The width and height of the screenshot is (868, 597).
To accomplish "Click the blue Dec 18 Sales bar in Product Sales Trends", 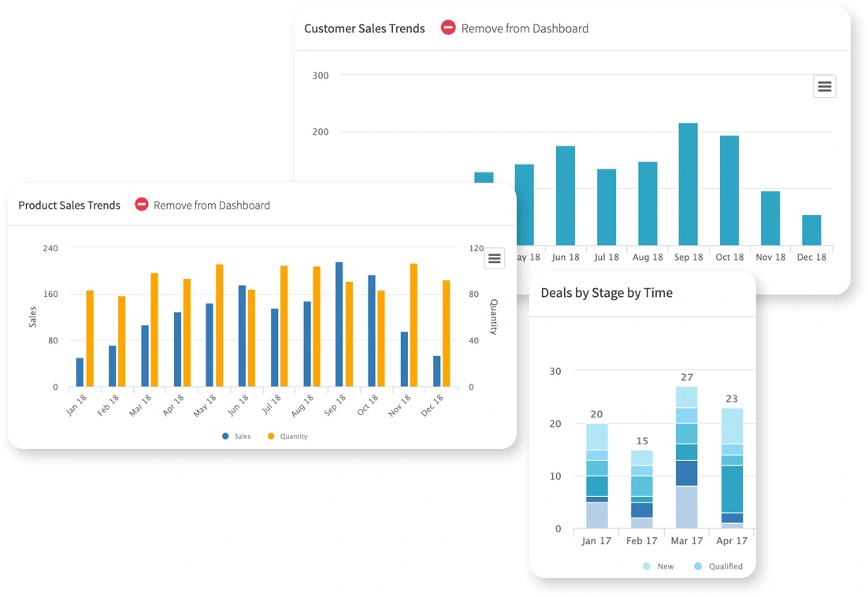I will pyautogui.click(x=437, y=371).
